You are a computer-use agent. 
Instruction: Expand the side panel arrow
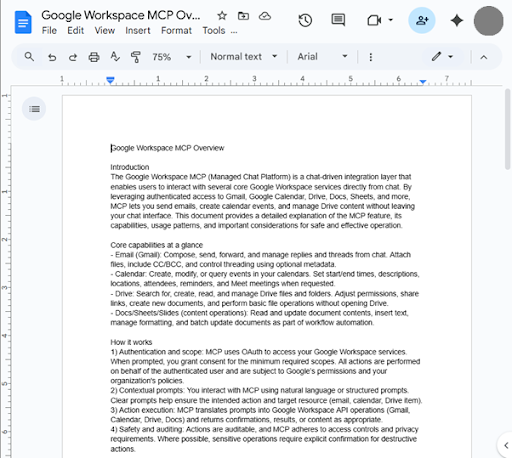tap(506, 445)
